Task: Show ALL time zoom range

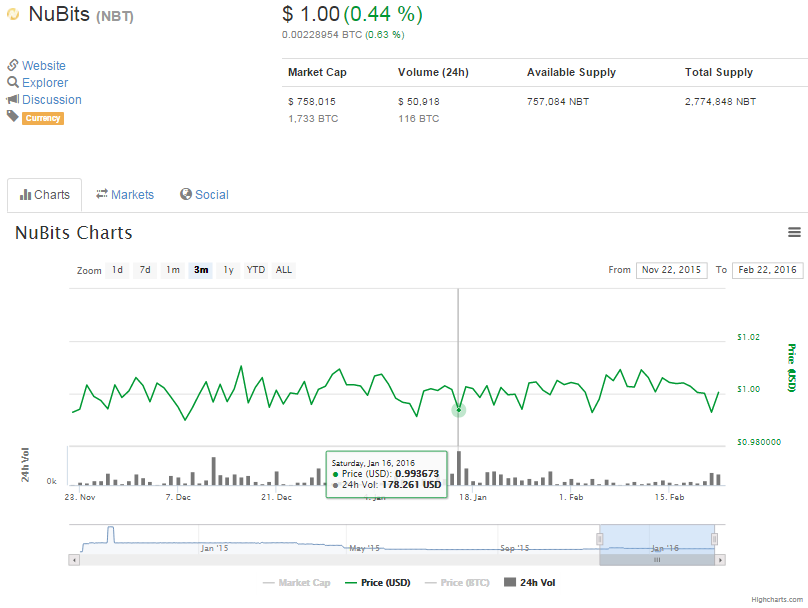Action: pyautogui.click(x=283, y=270)
